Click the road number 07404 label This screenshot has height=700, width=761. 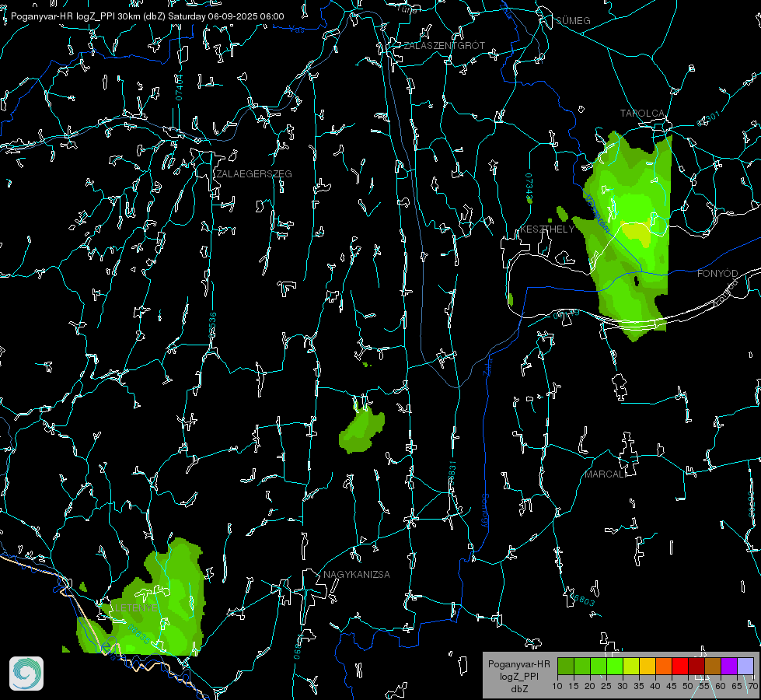point(179,88)
